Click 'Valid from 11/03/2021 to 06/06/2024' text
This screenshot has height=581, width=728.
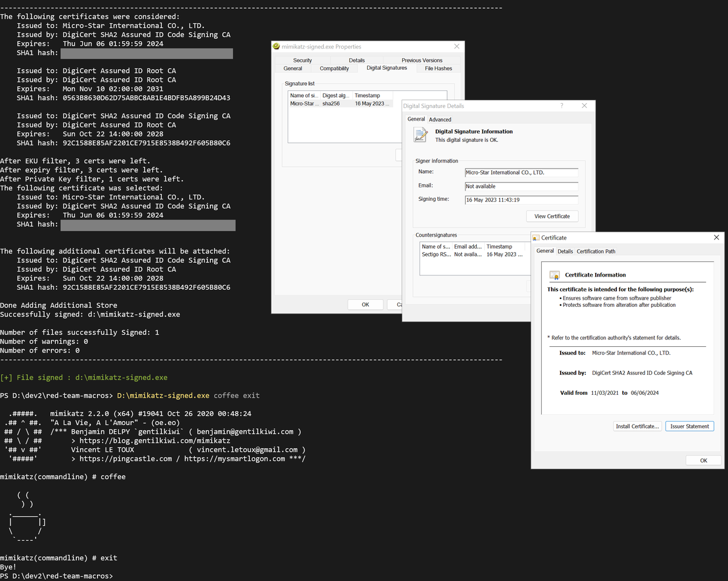click(x=609, y=393)
